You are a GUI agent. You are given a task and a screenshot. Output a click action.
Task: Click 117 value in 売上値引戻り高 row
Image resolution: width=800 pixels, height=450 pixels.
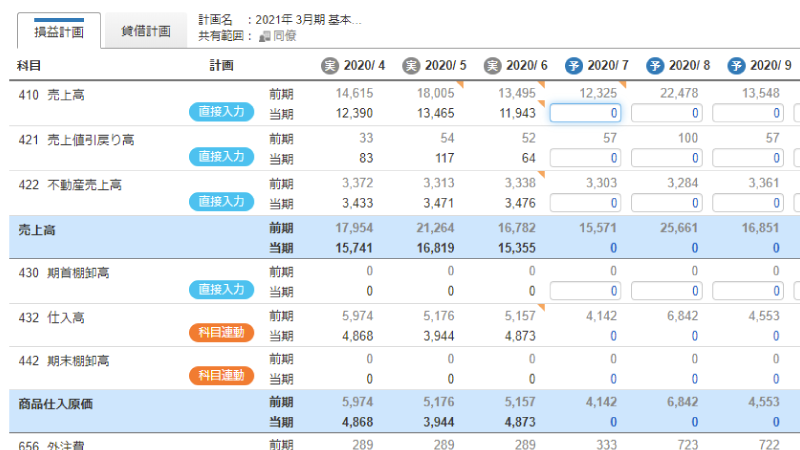(x=444, y=158)
